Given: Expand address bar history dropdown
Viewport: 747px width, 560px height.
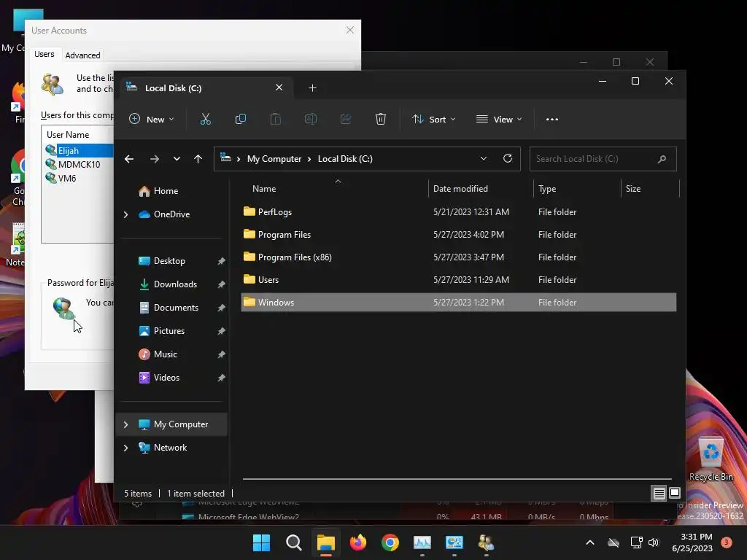Looking at the screenshot, I should [484, 158].
